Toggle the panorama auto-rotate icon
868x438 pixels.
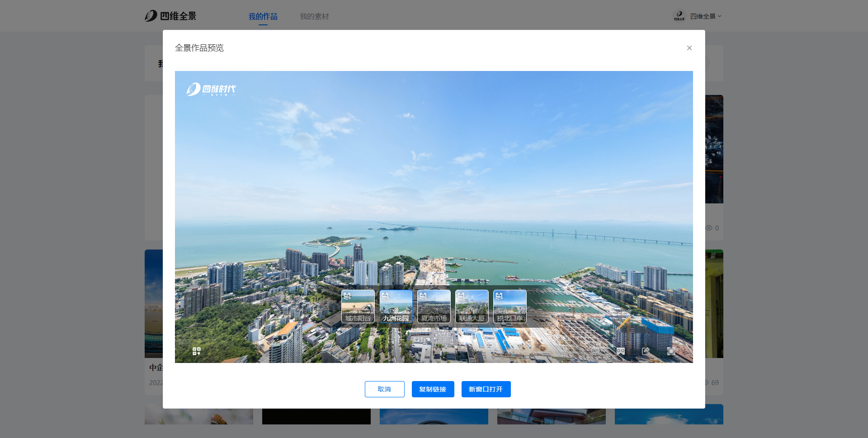pyautogui.click(x=595, y=351)
